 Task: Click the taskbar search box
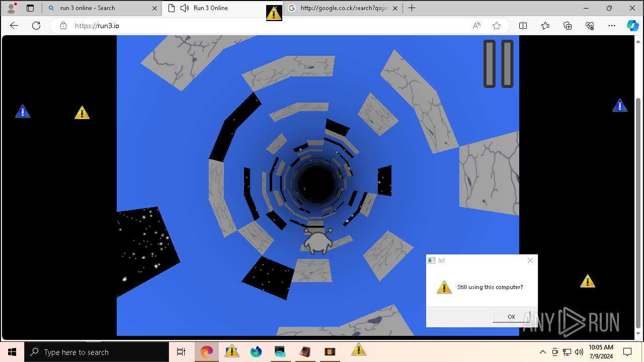point(97,352)
